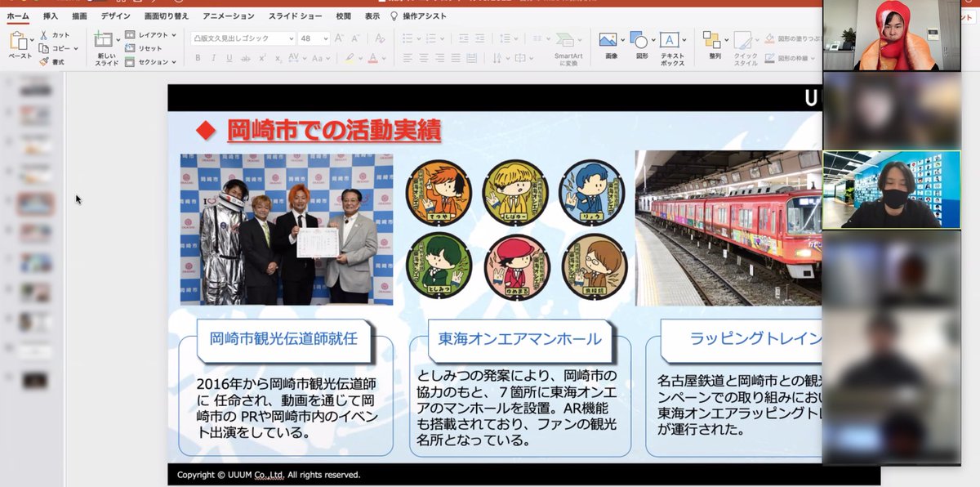Click the lightbulb Tell Me (操作アシスト) icon
This screenshot has width=980, height=487.
pyautogui.click(x=394, y=16)
